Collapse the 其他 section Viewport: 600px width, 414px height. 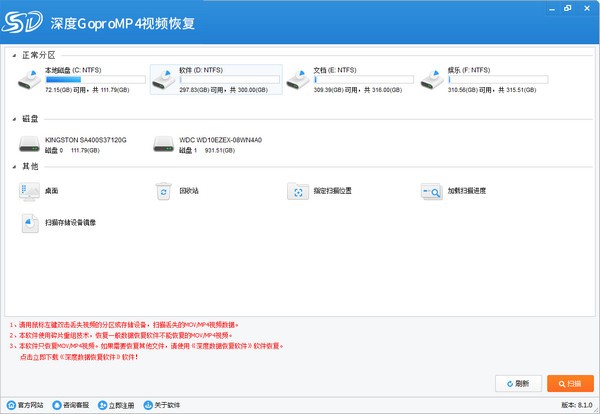point(13,166)
